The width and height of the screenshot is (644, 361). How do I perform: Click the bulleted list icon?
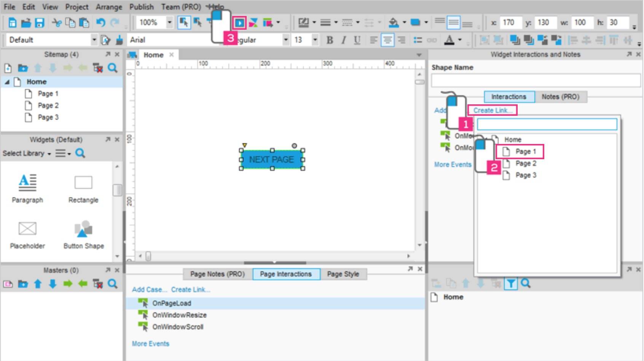pyautogui.click(x=418, y=40)
